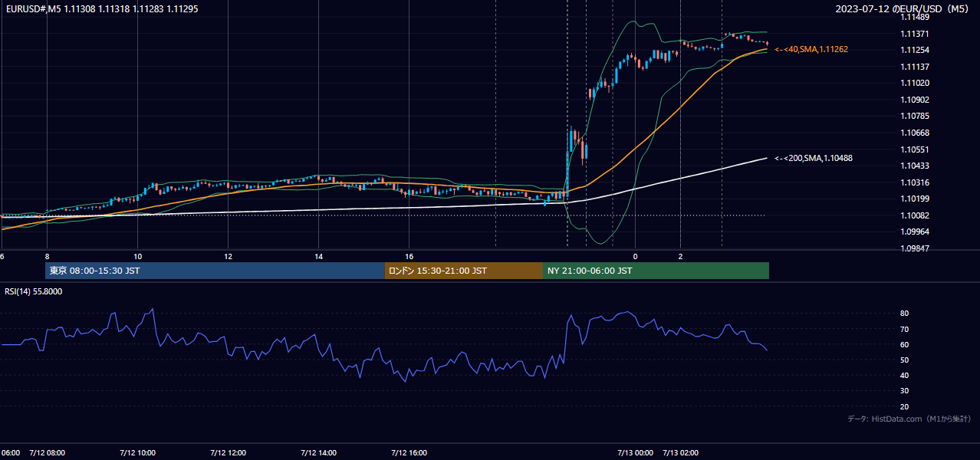
Task: Click hour label 14 on the chart time axis
Action: pyautogui.click(x=319, y=256)
